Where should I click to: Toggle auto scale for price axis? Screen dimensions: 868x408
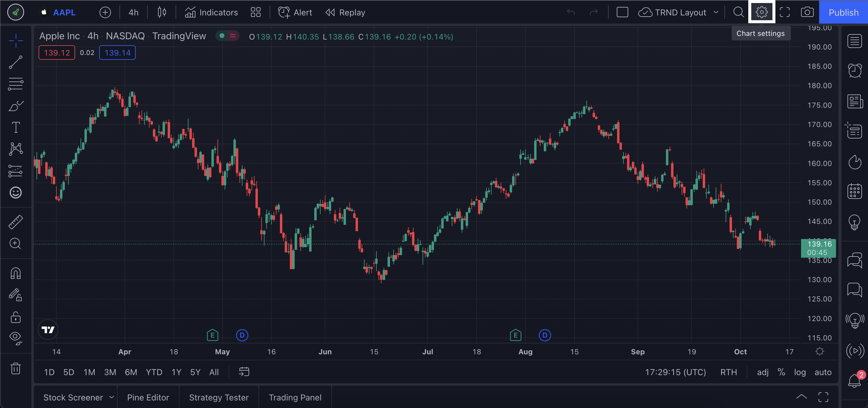[x=822, y=372]
